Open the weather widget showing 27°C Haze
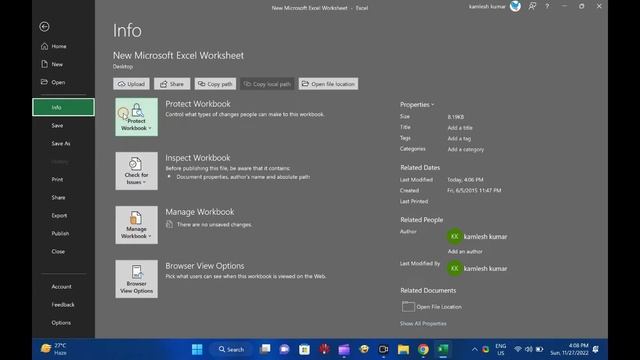Viewport: 640px width, 360px height. coord(53,349)
